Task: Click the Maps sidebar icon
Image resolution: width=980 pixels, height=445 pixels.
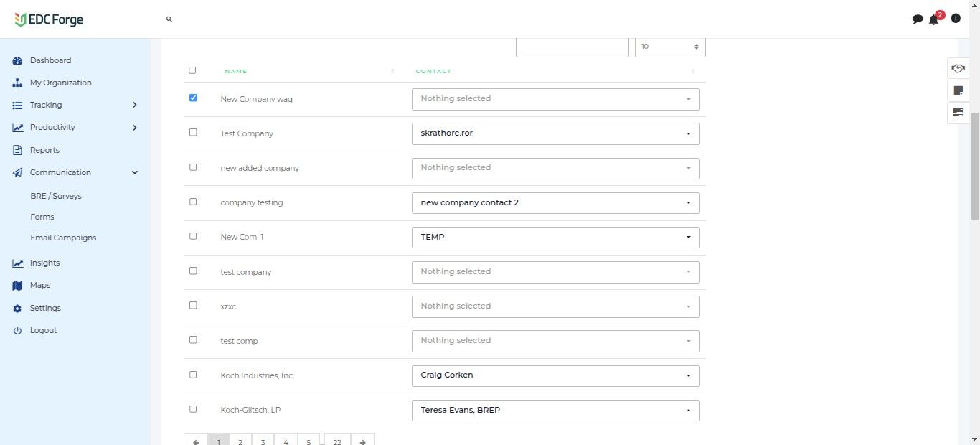Action: [x=18, y=286]
